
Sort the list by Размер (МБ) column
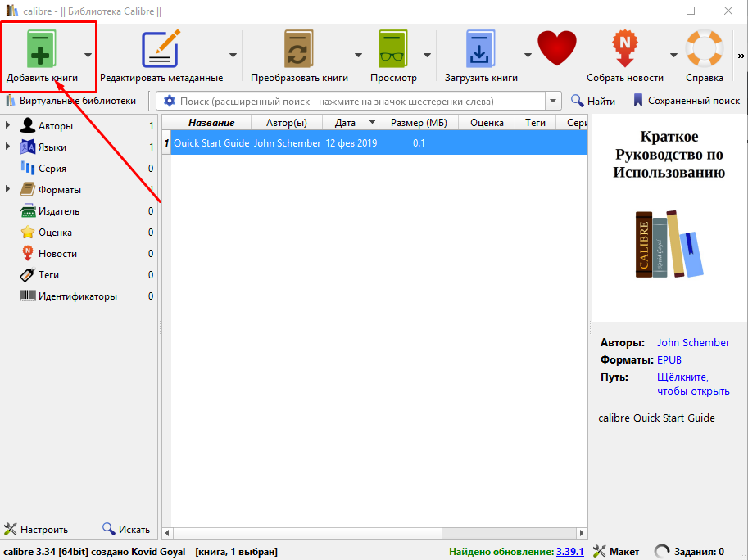click(419, 123)
